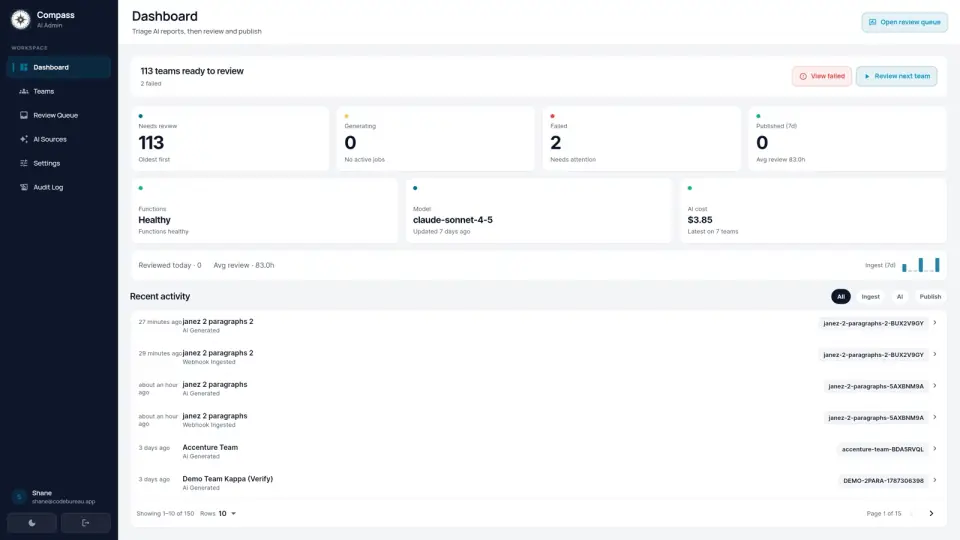The height and width of the screenshot is (540, 960).
Task: Open Settings from the sidebar
Action: 59,163
